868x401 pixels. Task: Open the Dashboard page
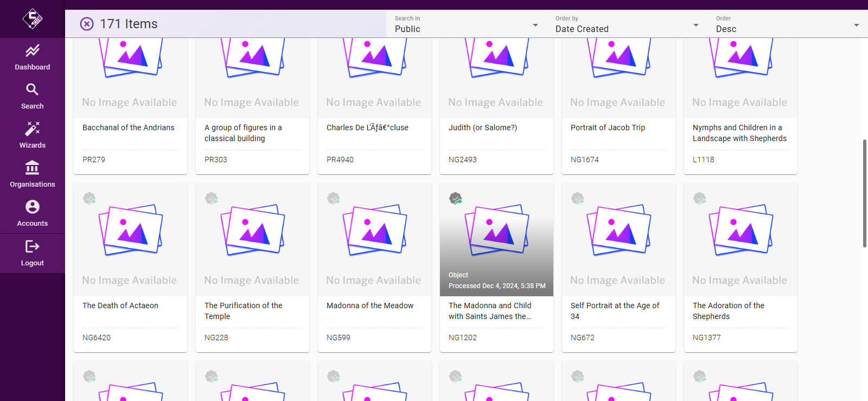(33, 58)
